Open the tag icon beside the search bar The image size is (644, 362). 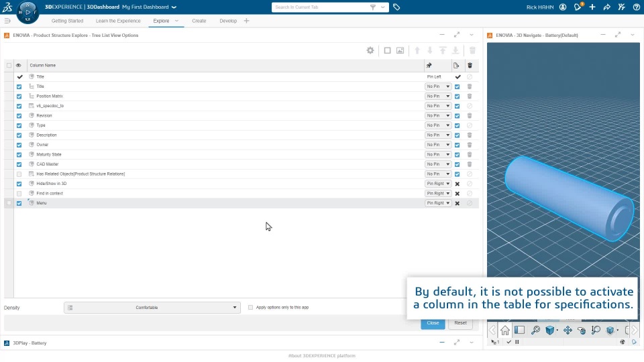point(396,7)
